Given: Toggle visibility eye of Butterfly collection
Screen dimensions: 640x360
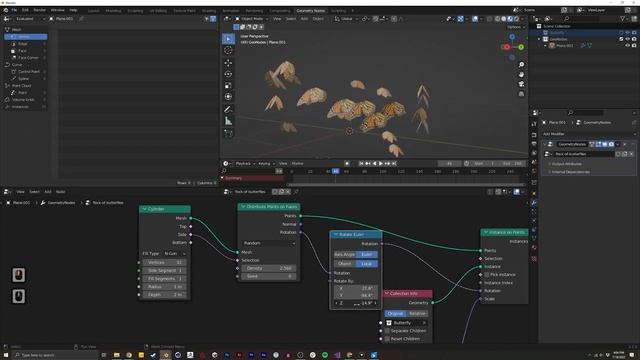Looking at the screenshot, I should [627, 33].
